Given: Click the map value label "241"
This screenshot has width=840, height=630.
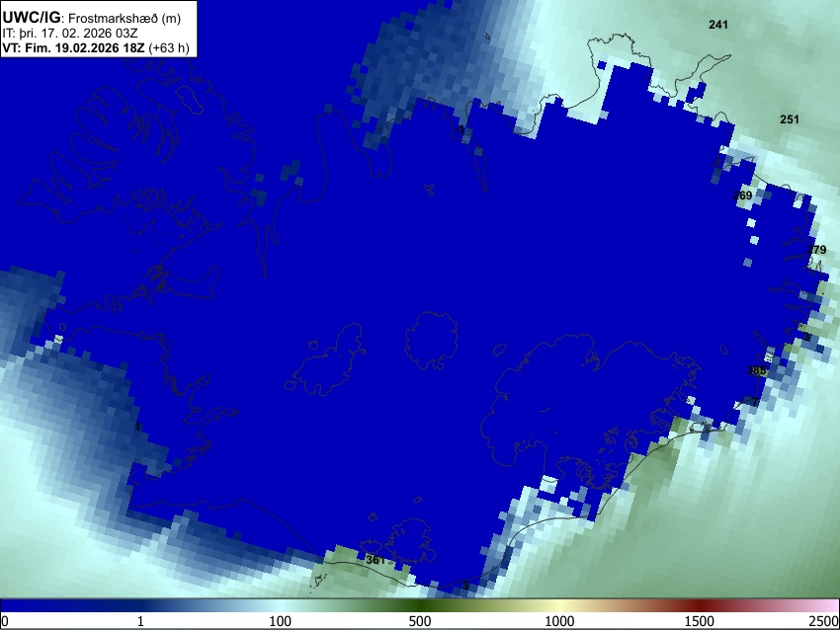Looking at the screenshot, I should tap(717, 25).
